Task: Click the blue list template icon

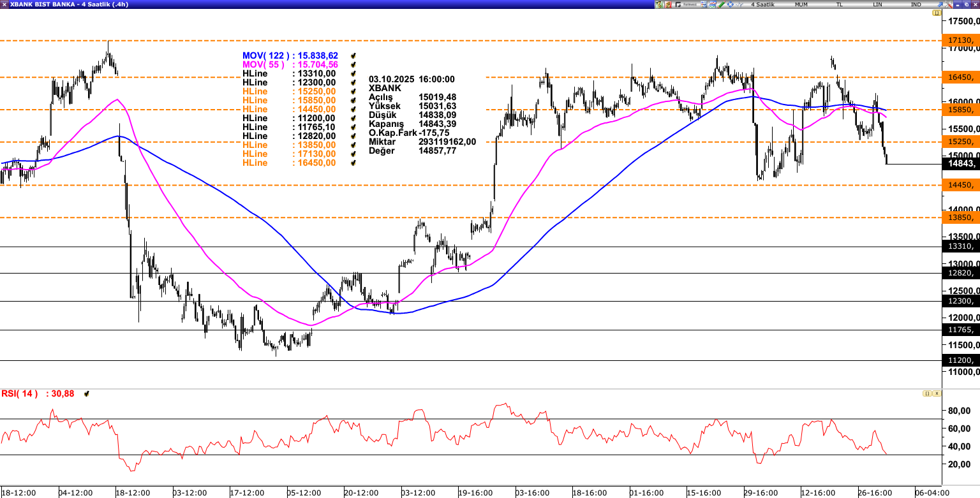Action: (703, 4)
